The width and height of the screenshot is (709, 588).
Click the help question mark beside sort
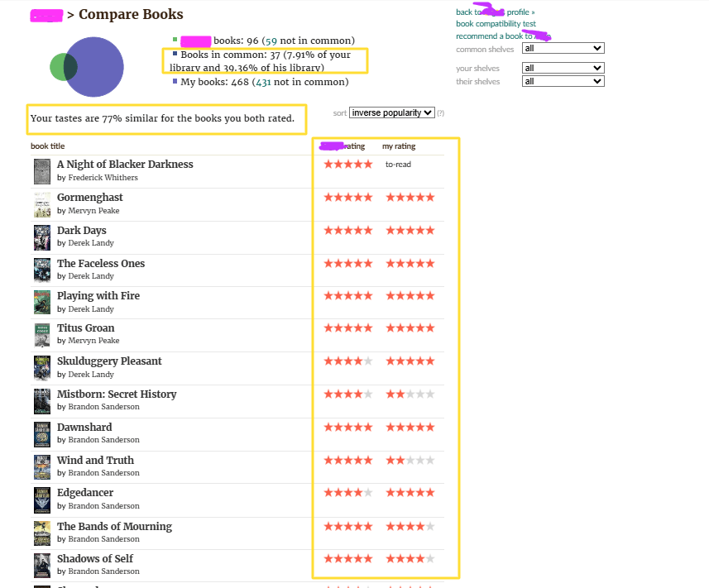coord(440,113)
